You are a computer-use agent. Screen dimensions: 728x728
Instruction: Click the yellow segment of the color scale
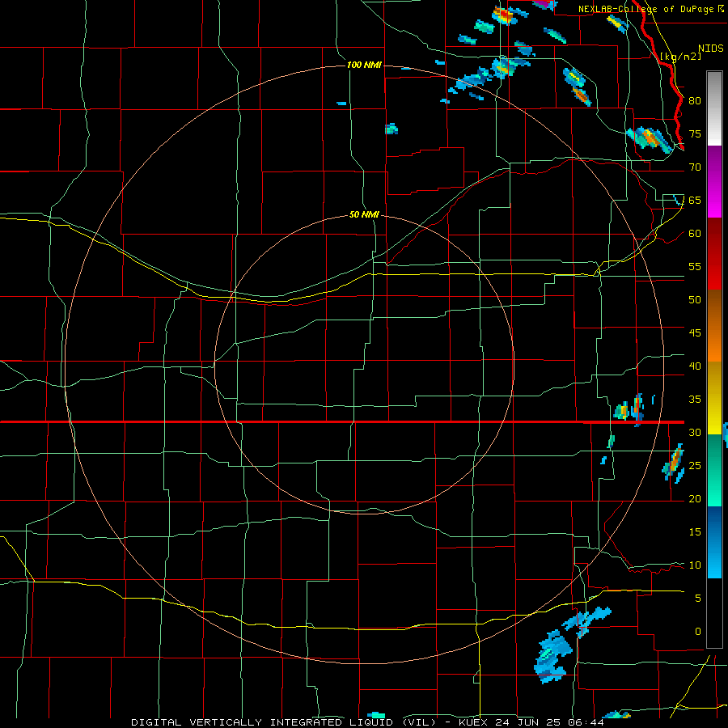click(x=714, y=398)
